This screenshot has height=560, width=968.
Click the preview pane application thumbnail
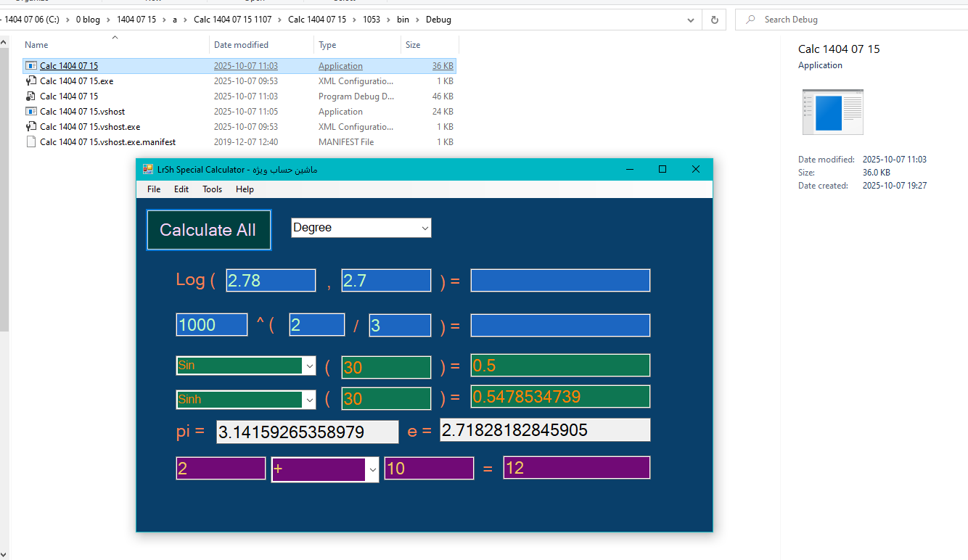(x=832, y=112)
